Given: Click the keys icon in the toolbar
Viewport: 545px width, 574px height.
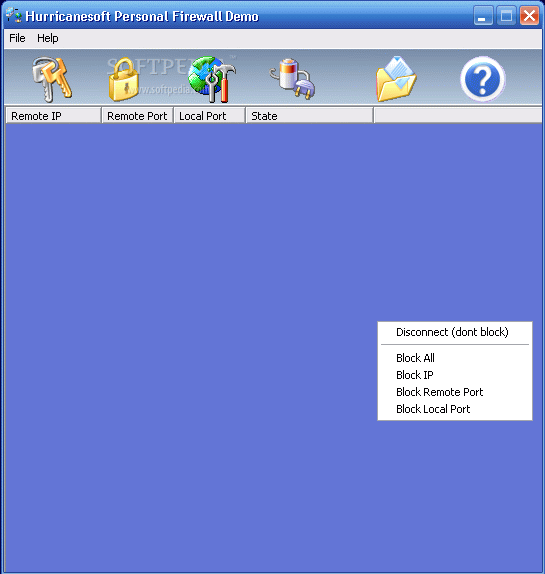Looking at the screenshot, I should [52, 79].
